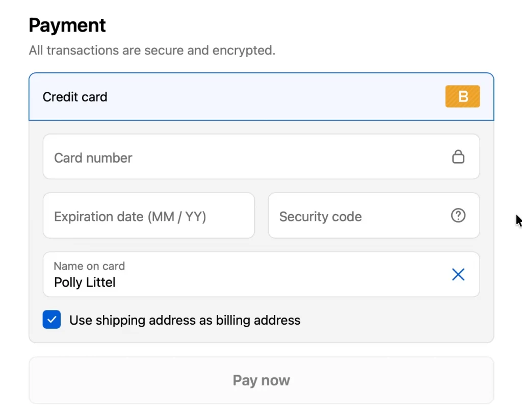Viewport: 522px width, 420px height.
Task: Select the lock icon indicating secure card entry
Action: [x=458, y=157]
